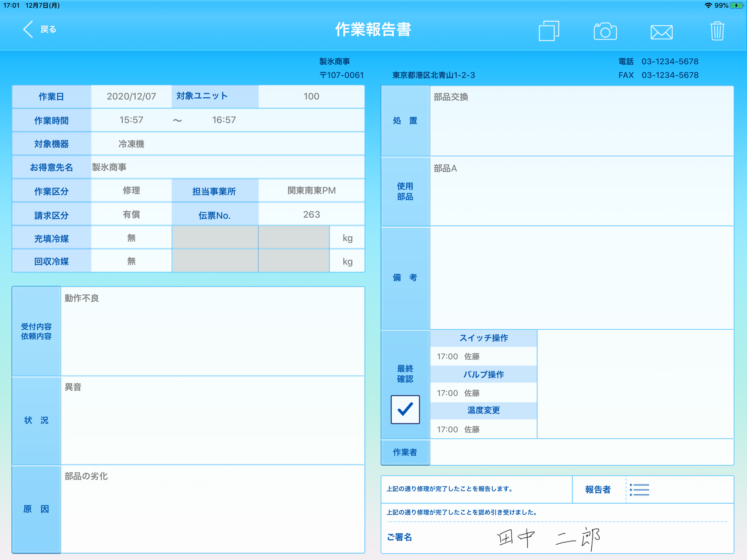Select スイッチ操作 17:00 佐藤 entry

coord(483,356)
